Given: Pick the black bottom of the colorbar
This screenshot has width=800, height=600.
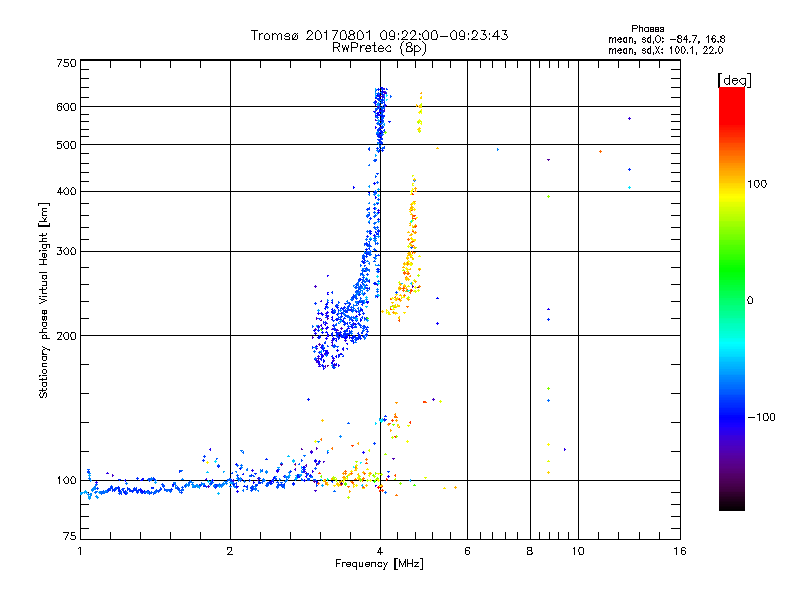Looking at the screenshot, I should (732, 504).
